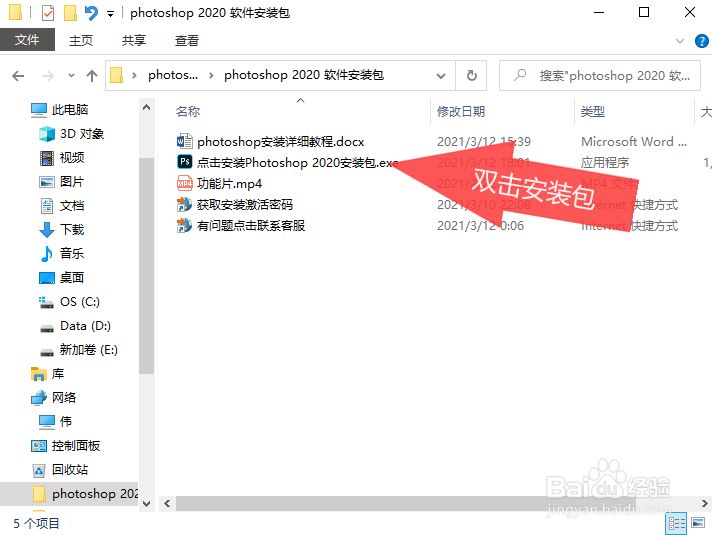Go back with the left arrow
The width and height of the screenshot is (712, 535).
pyautogui.click(x=18, y=75)
